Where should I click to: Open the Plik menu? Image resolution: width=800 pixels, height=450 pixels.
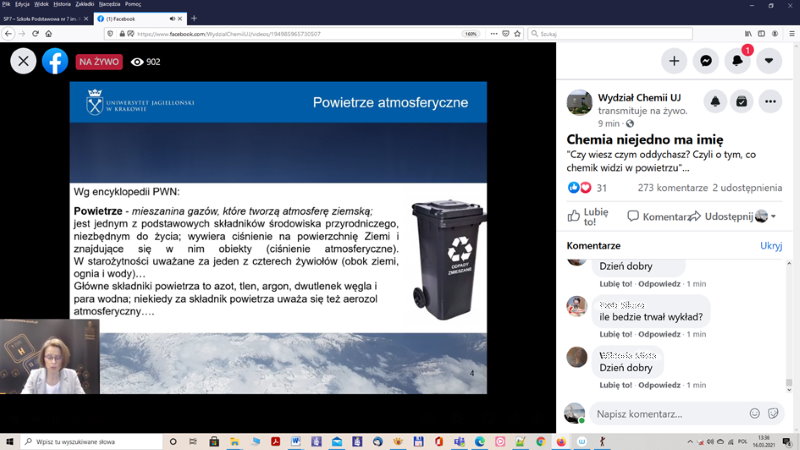click(6, 4)
